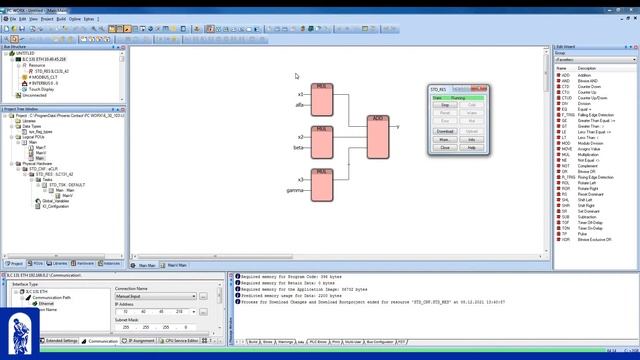This screenshot has width=640, height=360.
Task: Click the Open project toolbar icon
Action: pyautogui.click(x=14, y=29)
